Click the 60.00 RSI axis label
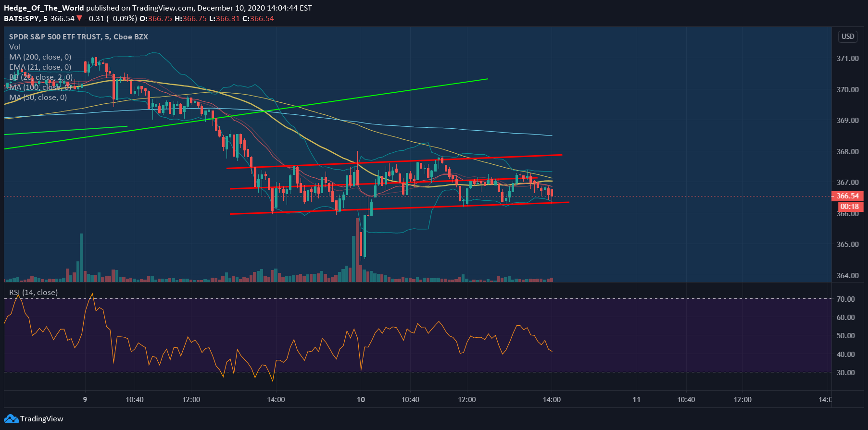Image resolution: width=868 pixels, height=430 pixels. coord(846,317)
